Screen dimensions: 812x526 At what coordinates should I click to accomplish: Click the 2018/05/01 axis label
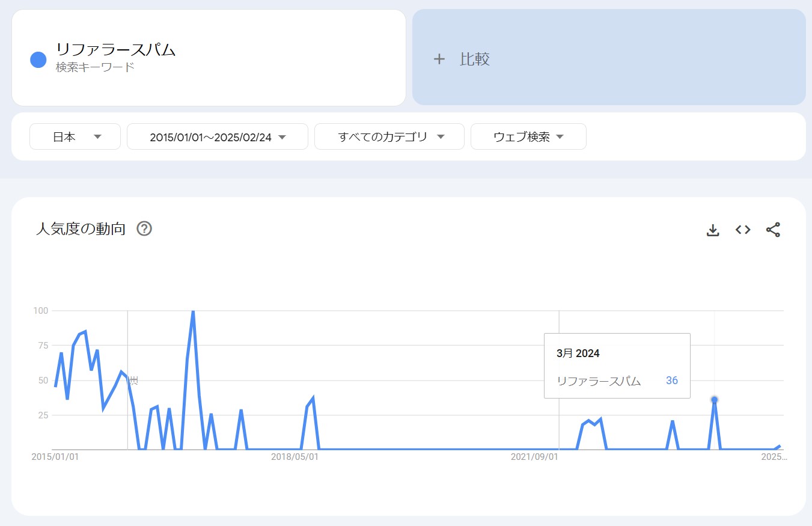pyautogui.click(x=295, y=457)
